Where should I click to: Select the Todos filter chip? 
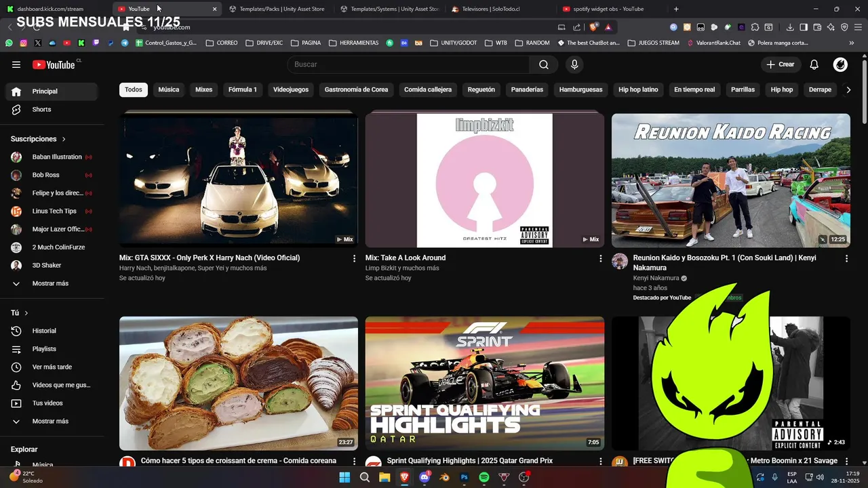[134, 89]
